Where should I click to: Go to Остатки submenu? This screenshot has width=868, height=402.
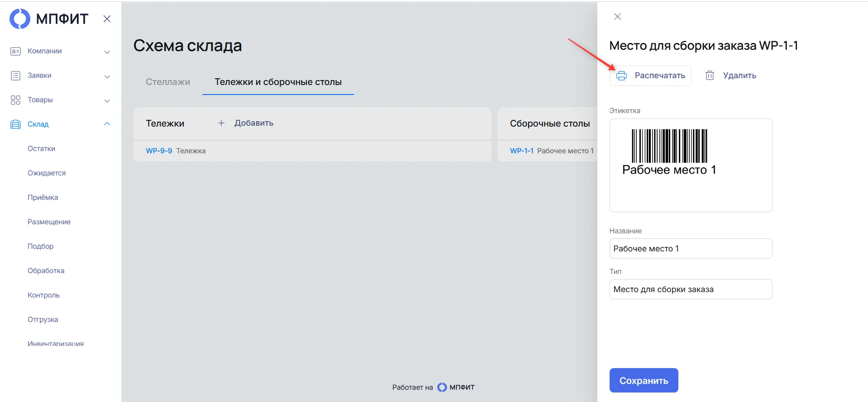point(41,149)
